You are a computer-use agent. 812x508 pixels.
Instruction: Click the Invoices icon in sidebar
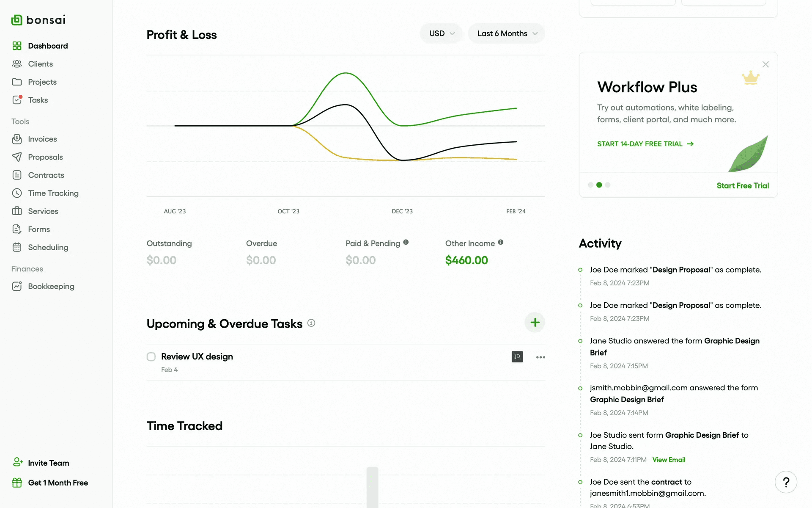coord(17,139)
